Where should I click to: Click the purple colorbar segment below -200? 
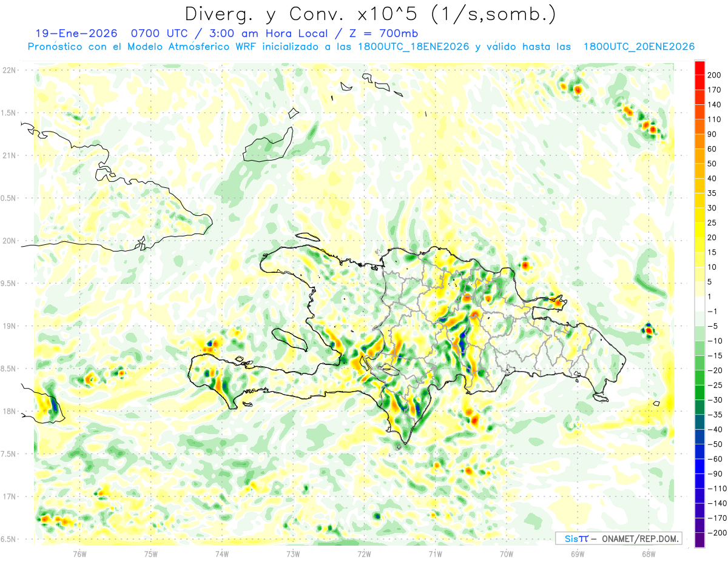[699, 540]
